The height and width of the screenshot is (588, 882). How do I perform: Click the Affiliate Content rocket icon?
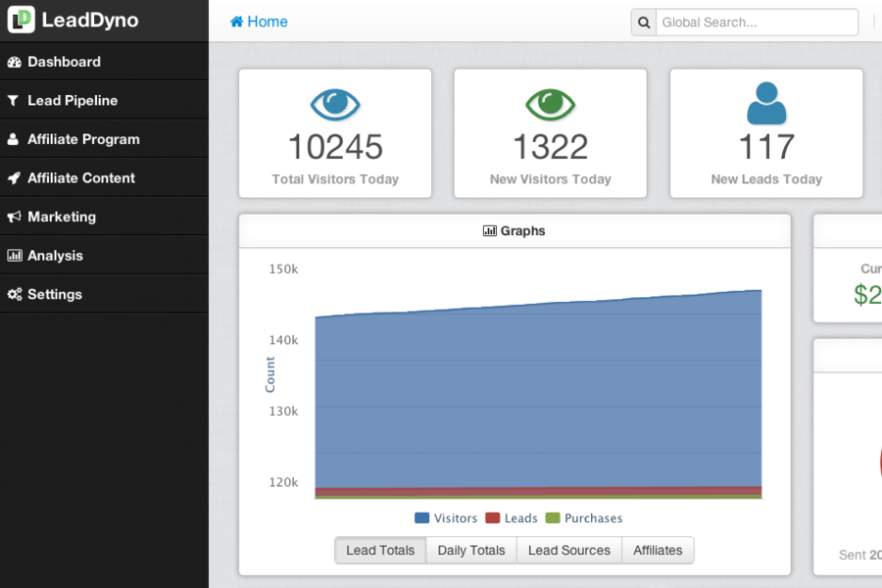14,178
